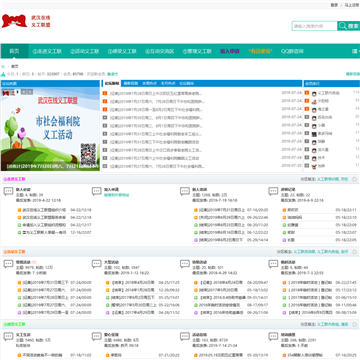Expand the ②活动义工联 navigation menu
360x360 pixels.
85,51
